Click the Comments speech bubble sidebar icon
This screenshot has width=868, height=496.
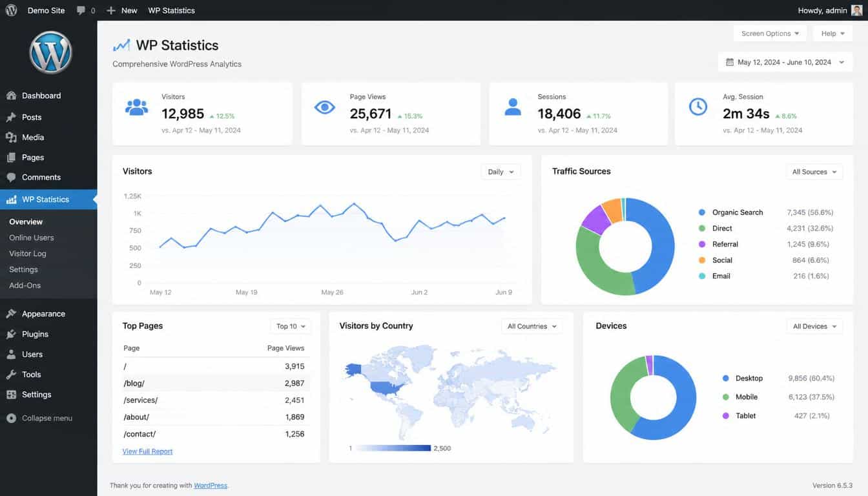point(11,178)
